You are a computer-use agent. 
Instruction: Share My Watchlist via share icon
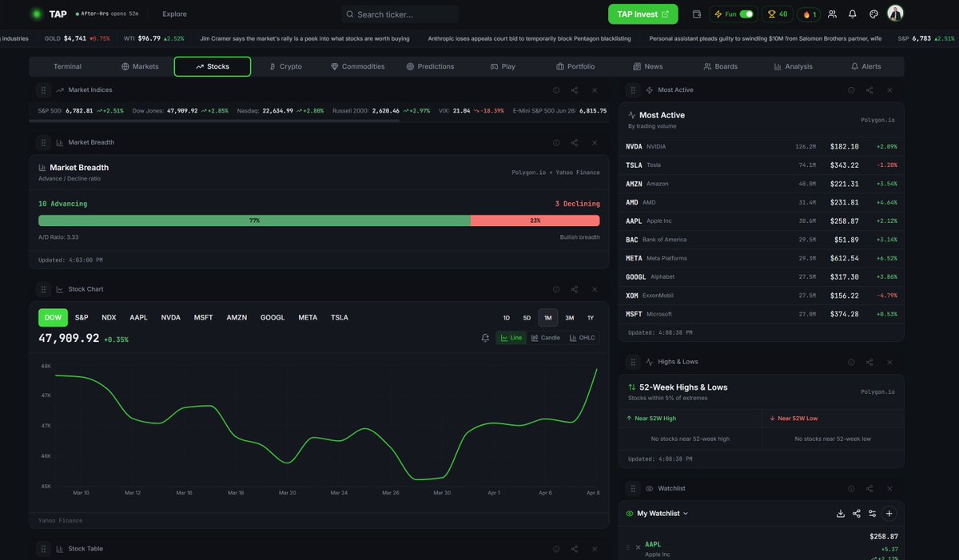pyautogui.click(x=857, y=514)
